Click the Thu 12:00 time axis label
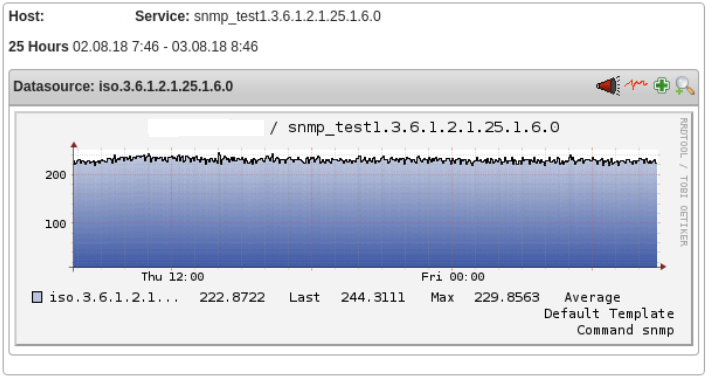The width and height of the screenshot is (709, 380). [172, 276]
